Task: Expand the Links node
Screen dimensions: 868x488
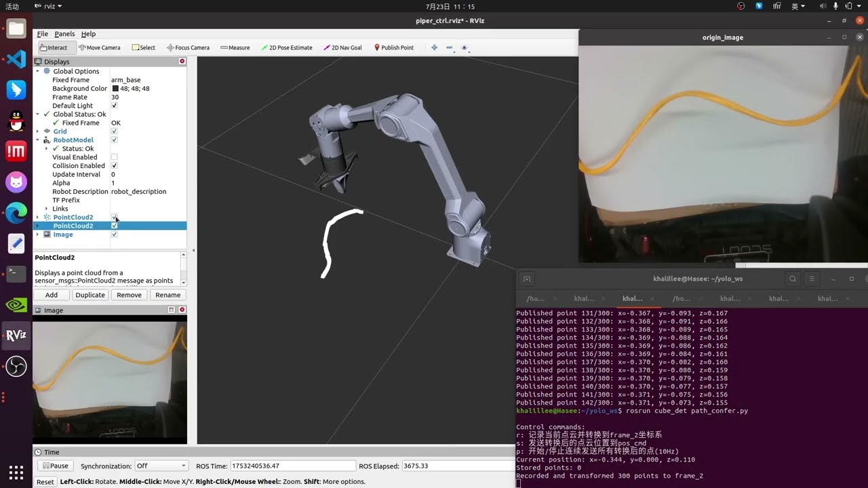Action: [x=47, y=209]
